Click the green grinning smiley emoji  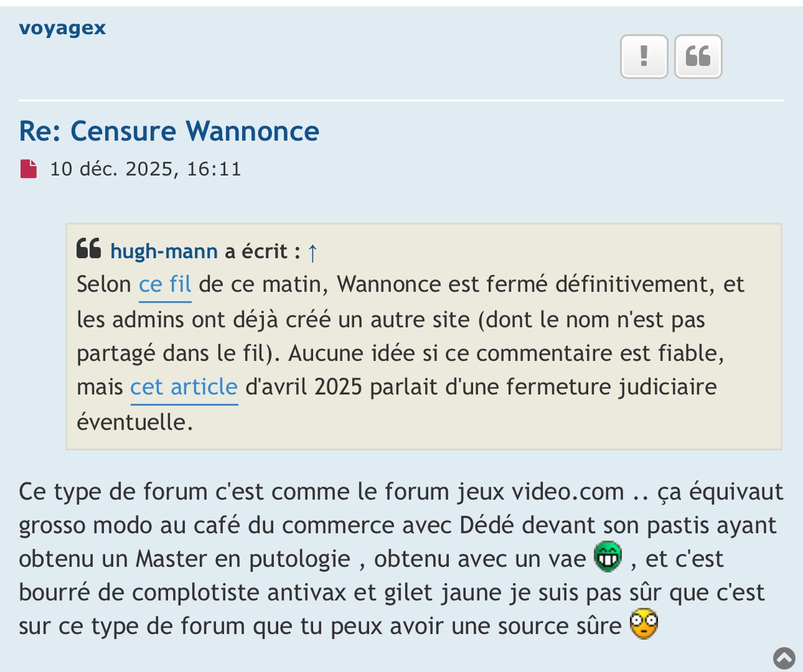tap(608, 556)
